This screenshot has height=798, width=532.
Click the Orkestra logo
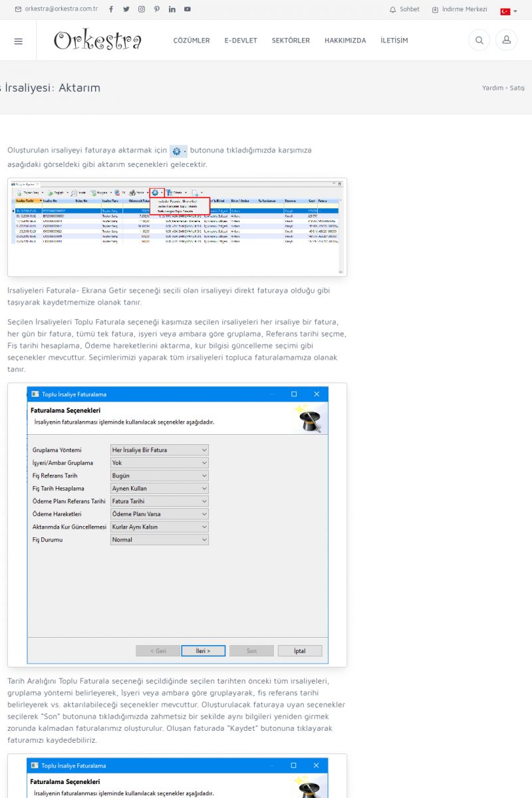click(98, 41)
